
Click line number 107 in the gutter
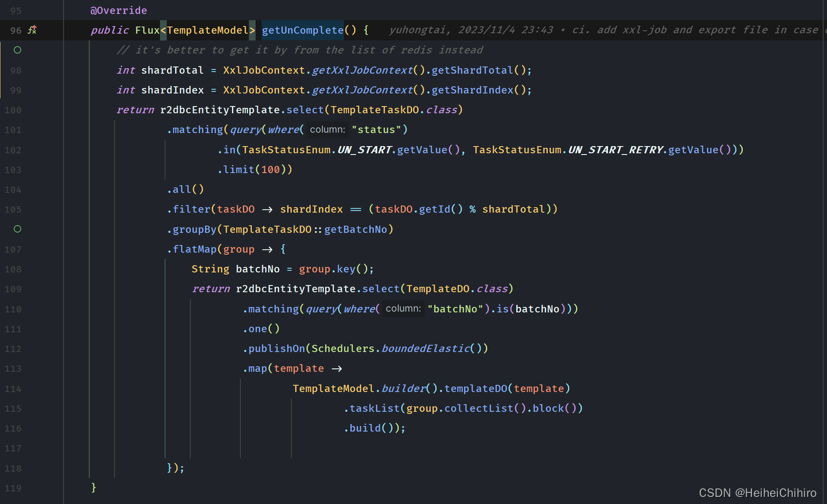click(x=13, y=249)
